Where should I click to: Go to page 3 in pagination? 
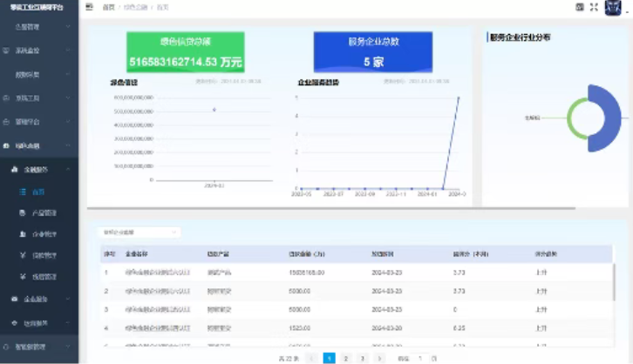[363, 358]
